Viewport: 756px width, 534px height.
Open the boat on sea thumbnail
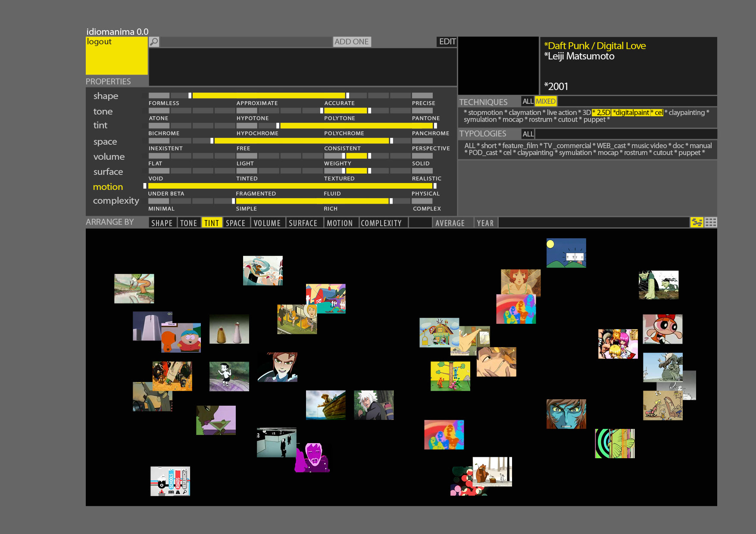tap(325, 405)
